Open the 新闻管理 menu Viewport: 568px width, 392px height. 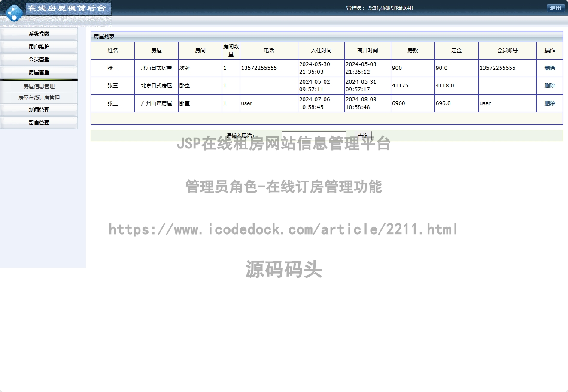(x=39, y=110)
